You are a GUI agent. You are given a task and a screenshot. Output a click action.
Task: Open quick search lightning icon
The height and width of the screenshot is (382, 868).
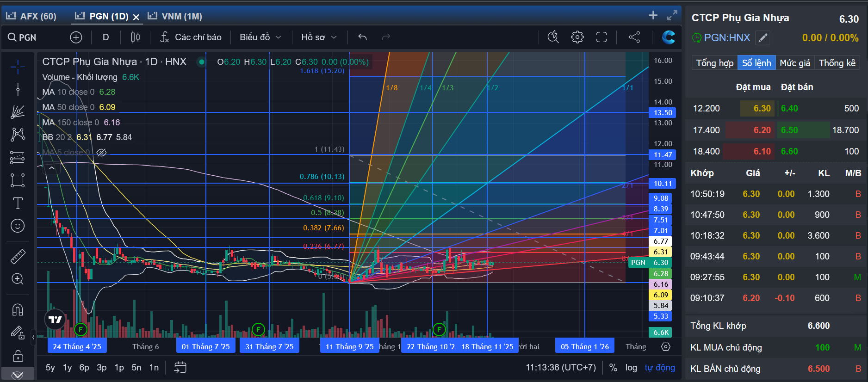(553, 37)
